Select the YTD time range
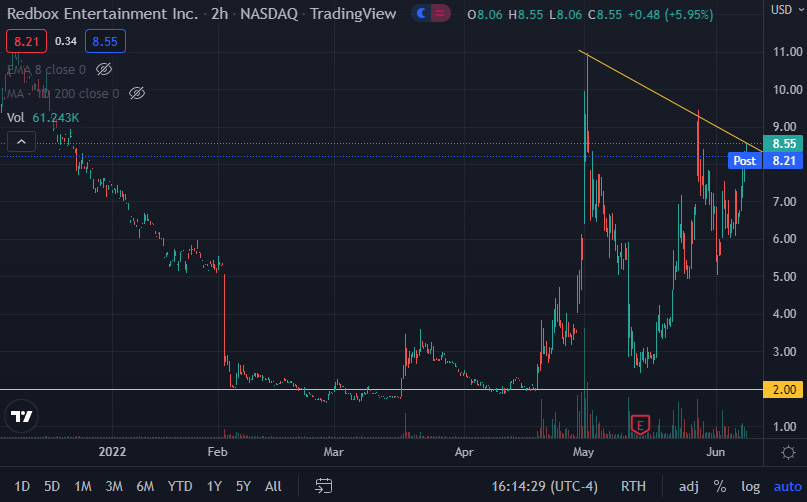 point(180,486)
